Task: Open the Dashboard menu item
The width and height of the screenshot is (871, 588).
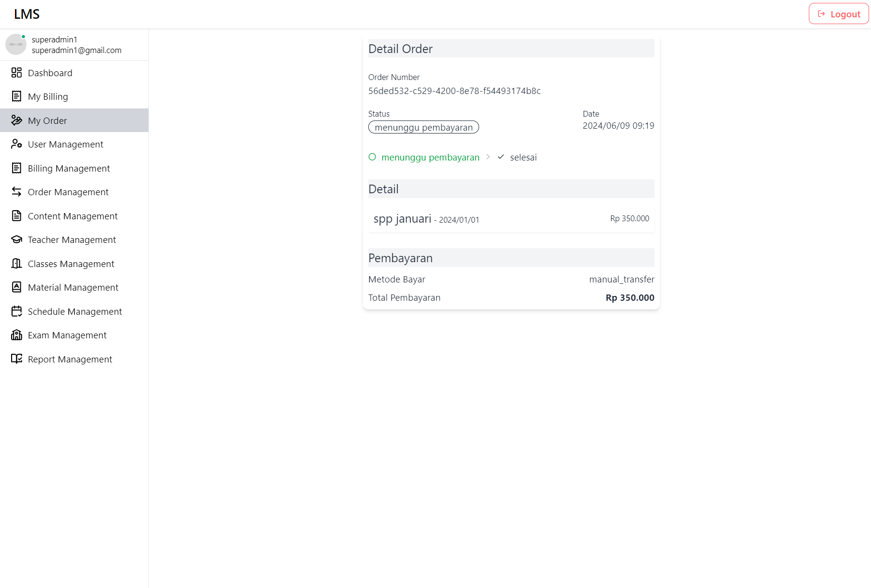Action: tap(74, 73)
